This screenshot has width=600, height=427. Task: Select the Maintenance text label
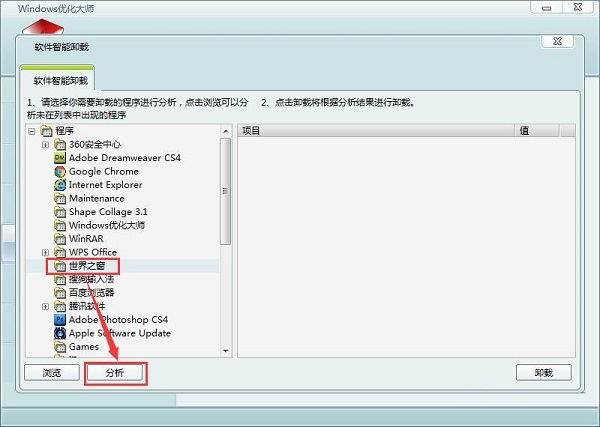click(x=96, y=199)
